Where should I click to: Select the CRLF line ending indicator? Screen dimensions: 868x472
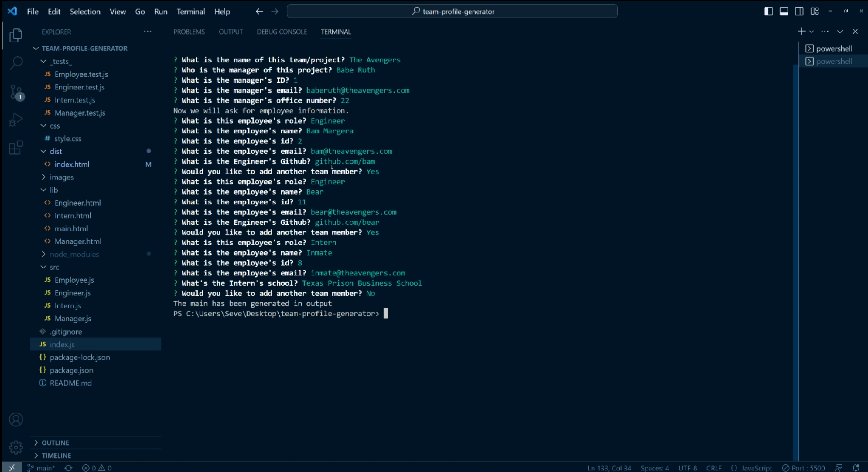click(714, 468)
